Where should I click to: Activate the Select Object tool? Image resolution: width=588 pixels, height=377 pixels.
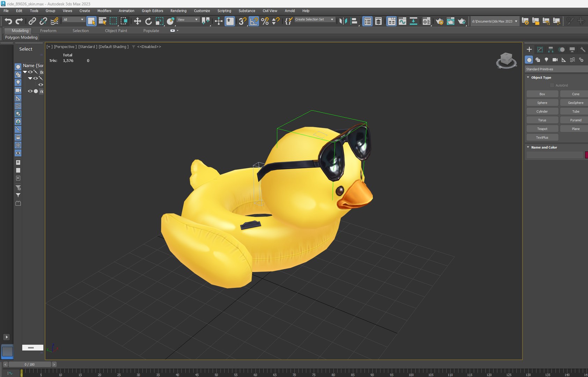coord(91,21)
